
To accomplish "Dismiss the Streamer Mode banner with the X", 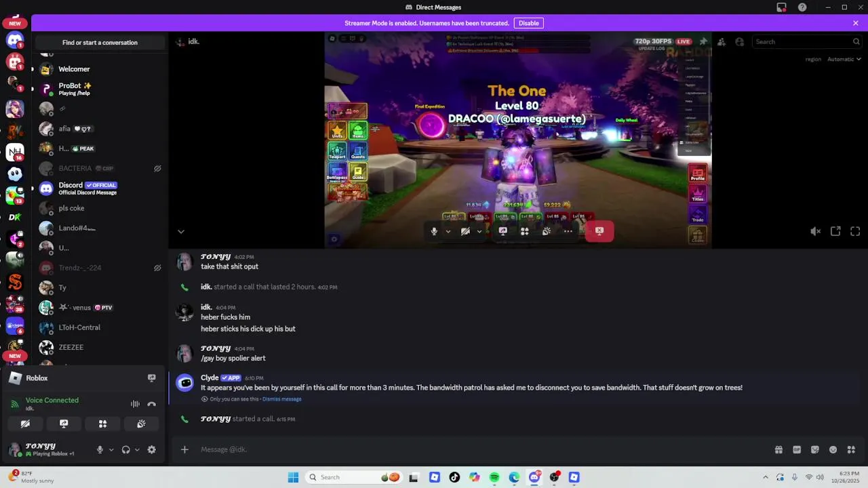I will pyautogui.click(x=856, y=23).
